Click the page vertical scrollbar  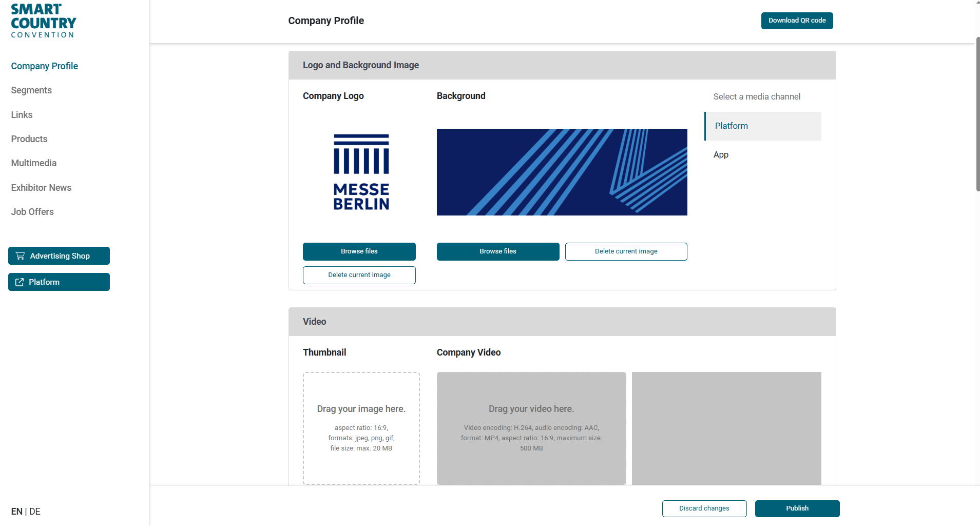tap(977, 114)
